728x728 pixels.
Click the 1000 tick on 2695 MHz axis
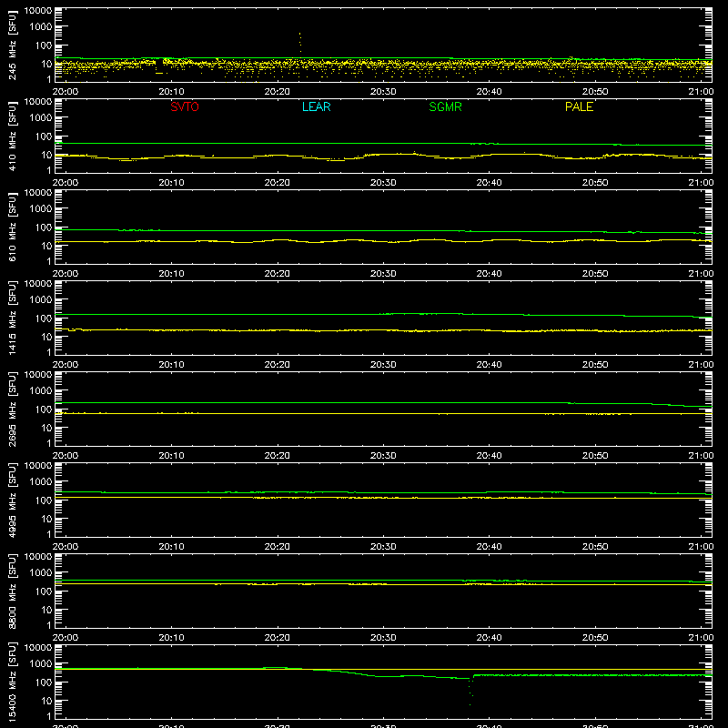tap(41, 391)
